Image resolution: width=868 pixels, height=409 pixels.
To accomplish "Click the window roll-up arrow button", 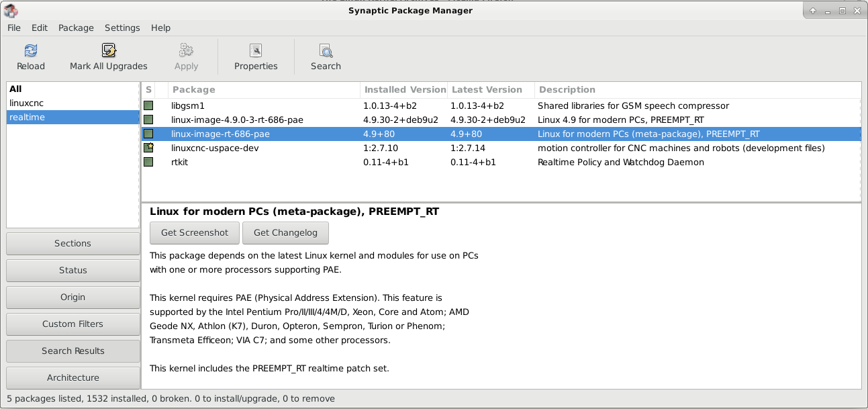I will 813,10.
